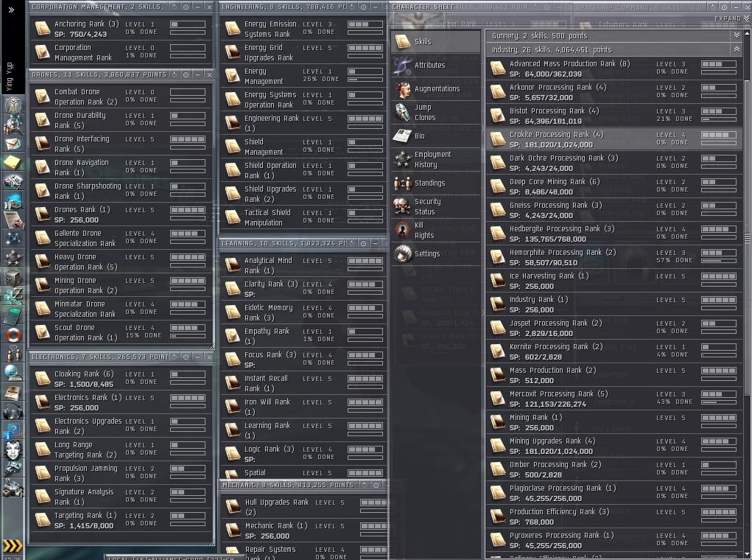Click the blue question-mark tutorial icon
Viewport: 752px width, 560px height.
[x=13, y=430]
